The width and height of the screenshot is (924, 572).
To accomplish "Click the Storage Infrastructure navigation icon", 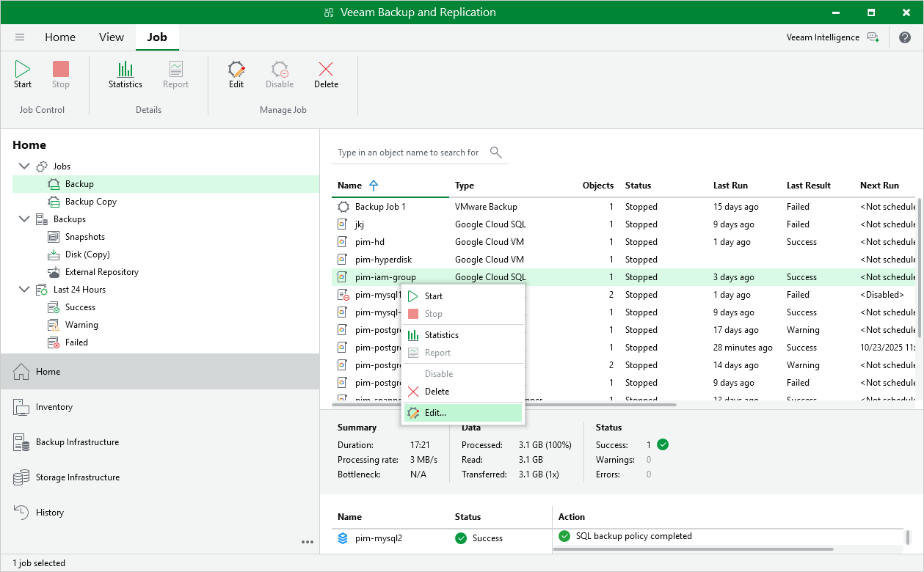I will click(x=22, y=477).
